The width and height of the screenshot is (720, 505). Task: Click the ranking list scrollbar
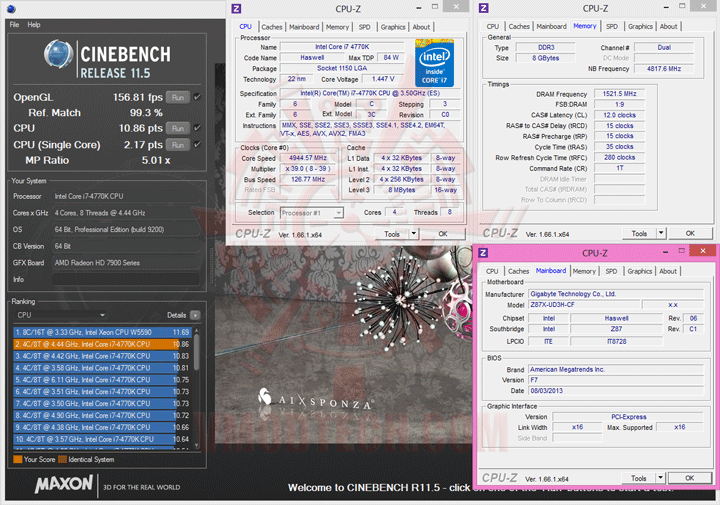point(197,352)
